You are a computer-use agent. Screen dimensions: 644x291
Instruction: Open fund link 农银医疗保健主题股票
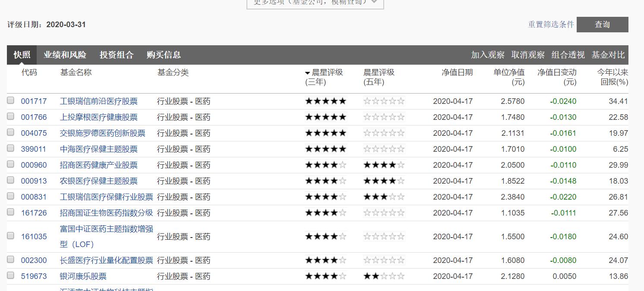click(99, 181)
